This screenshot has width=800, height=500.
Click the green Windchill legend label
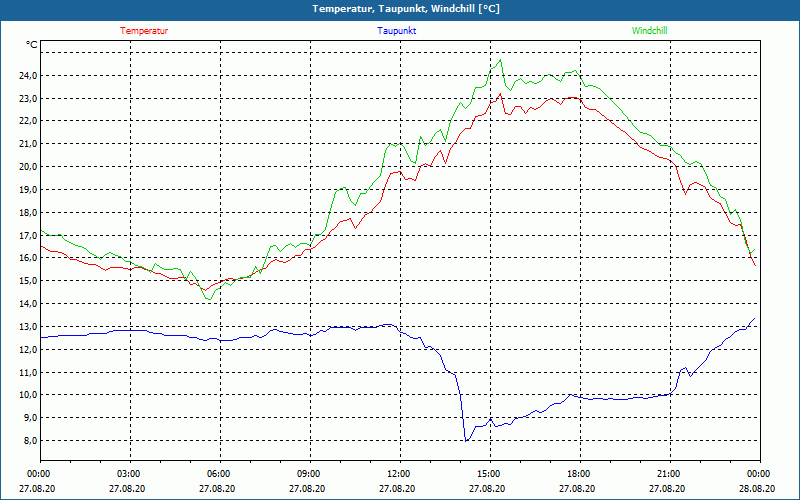649,31
